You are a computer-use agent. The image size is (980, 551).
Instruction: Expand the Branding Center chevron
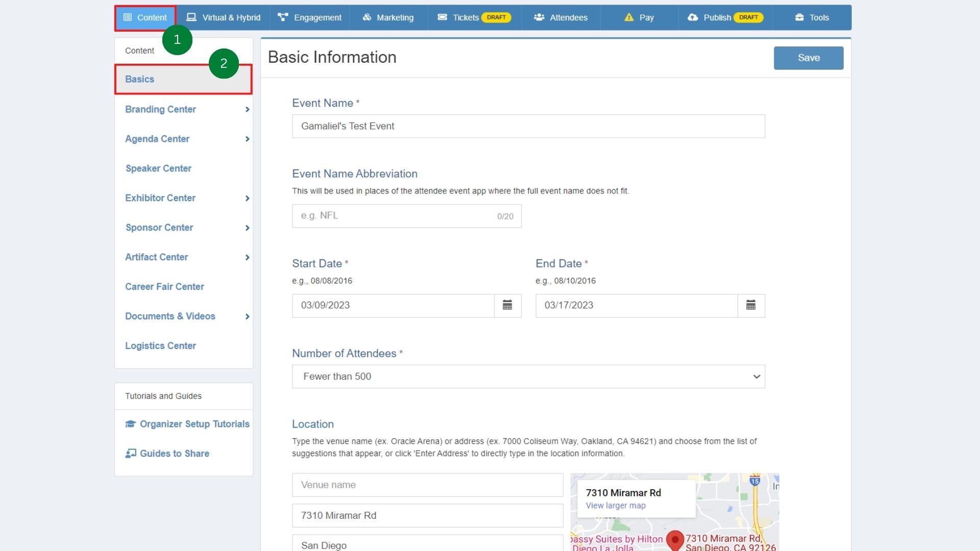[247, 110]
